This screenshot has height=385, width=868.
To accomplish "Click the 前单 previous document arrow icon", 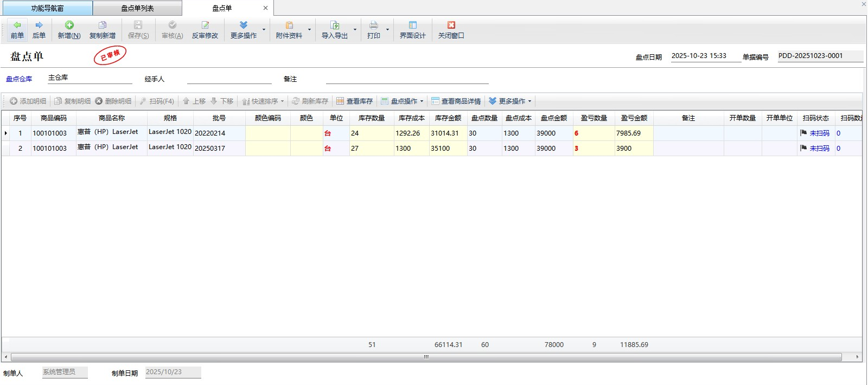I will [17, 25].
